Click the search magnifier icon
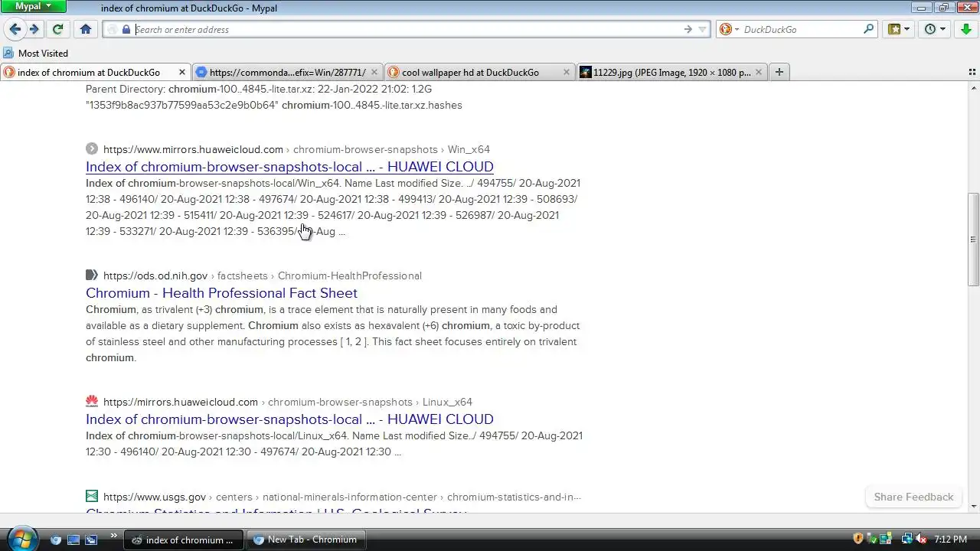Image resolution: width=980 pixels, height=551 pixels. 868,29
